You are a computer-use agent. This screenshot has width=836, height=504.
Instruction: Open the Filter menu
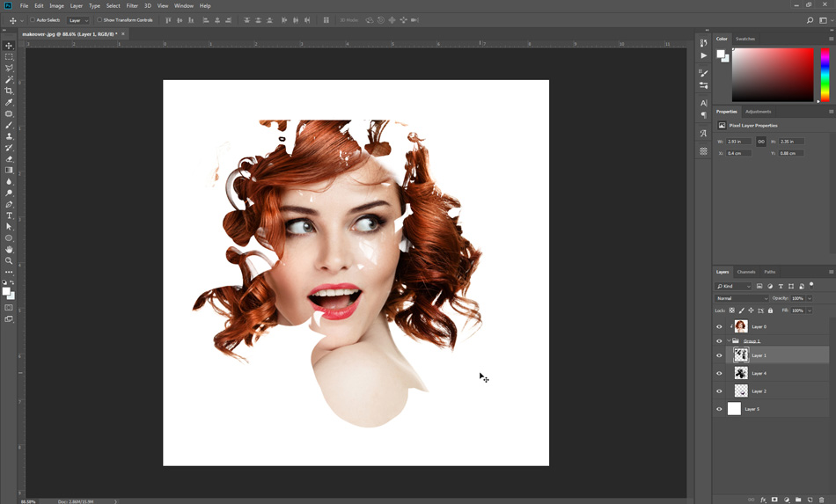(x=132, y=5)
